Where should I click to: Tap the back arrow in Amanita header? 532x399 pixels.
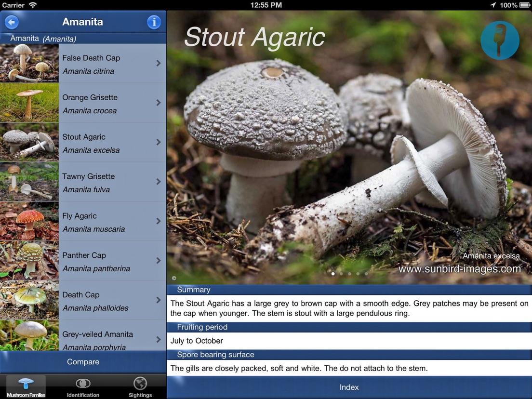[12, 22]
